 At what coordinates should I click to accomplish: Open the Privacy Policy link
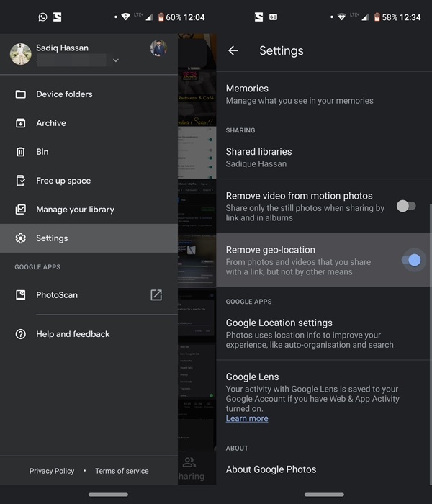[52, 471]
